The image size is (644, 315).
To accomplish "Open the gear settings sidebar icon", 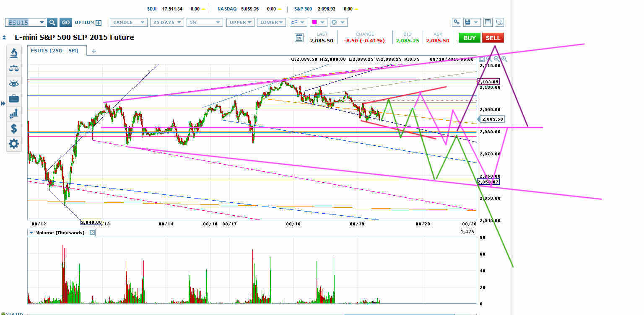I will tap(14, 144).
